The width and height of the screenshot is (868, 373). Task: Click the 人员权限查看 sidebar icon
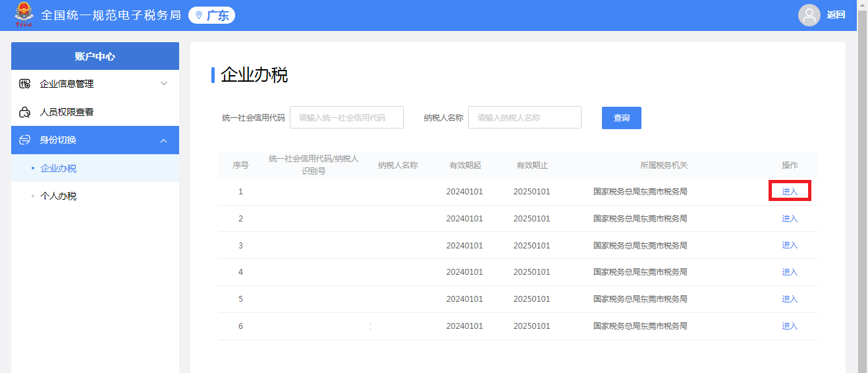(25, 112)
